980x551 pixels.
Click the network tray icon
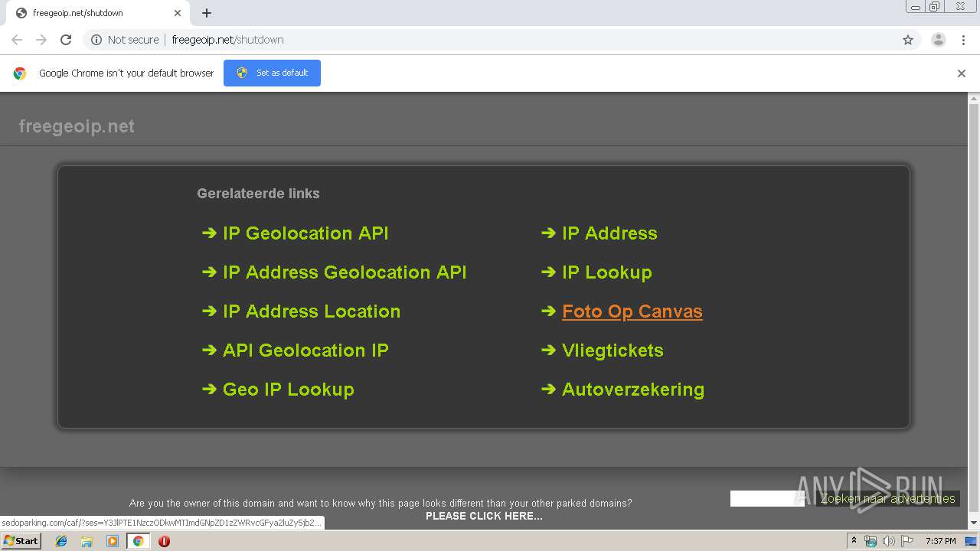871,541
